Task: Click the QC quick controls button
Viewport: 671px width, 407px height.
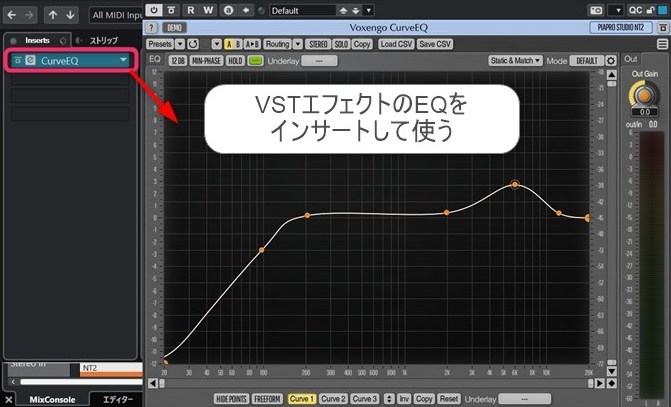Action: 635,10
